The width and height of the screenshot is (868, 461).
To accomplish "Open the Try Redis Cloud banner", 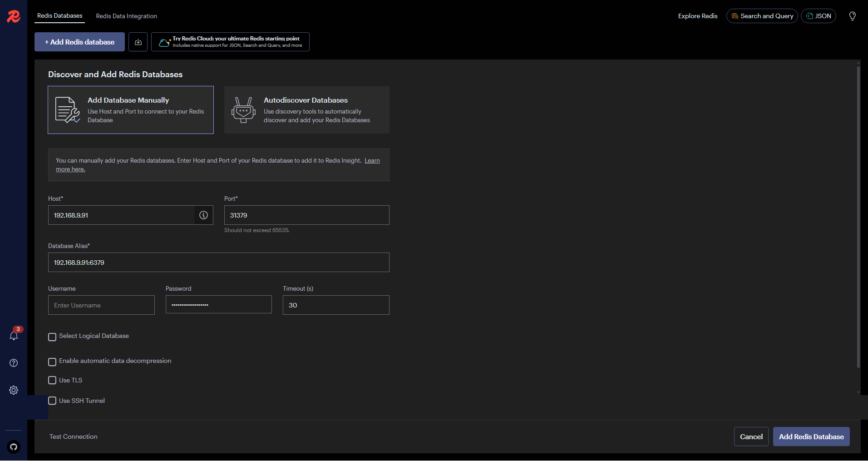I will tap(230, 42).
